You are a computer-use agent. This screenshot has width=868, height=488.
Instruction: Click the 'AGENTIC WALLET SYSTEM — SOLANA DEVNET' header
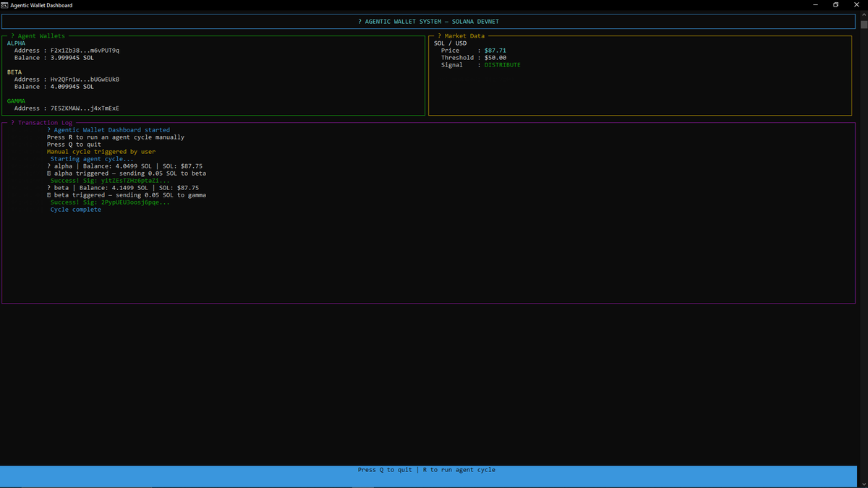[x=428, y=22]
